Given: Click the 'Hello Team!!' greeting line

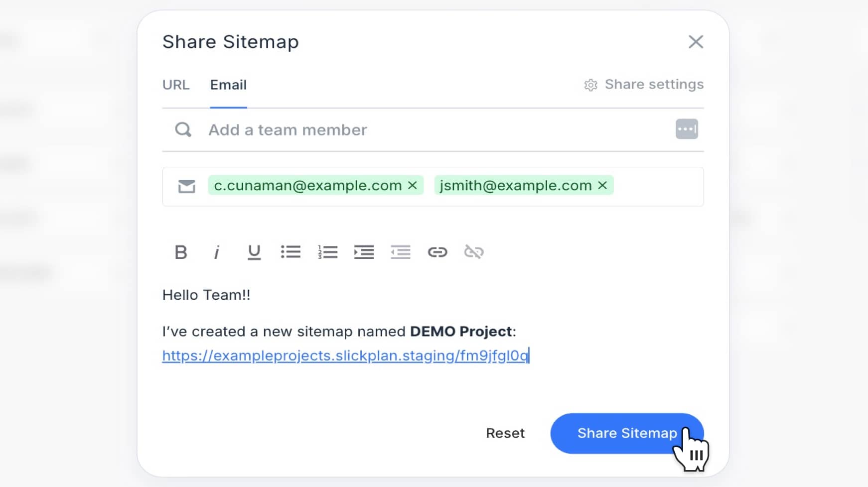Looking at the screenshot, I should pos(206,295).
